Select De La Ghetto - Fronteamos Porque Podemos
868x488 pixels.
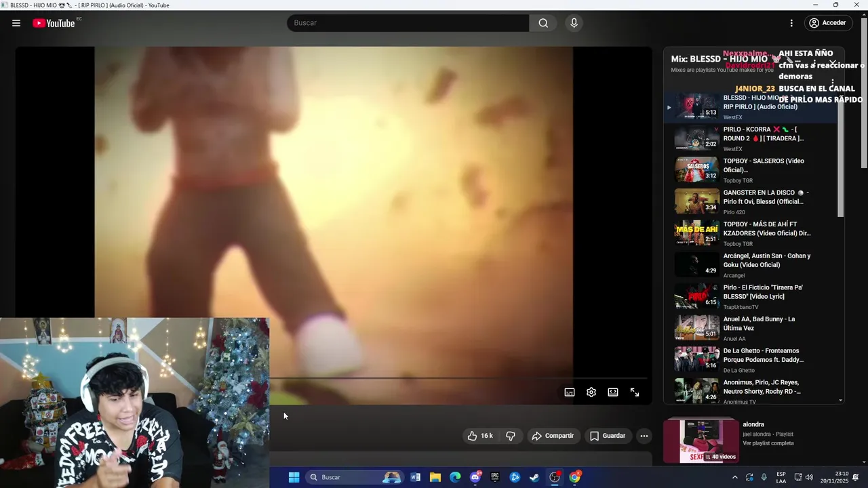tap(749, 360)
